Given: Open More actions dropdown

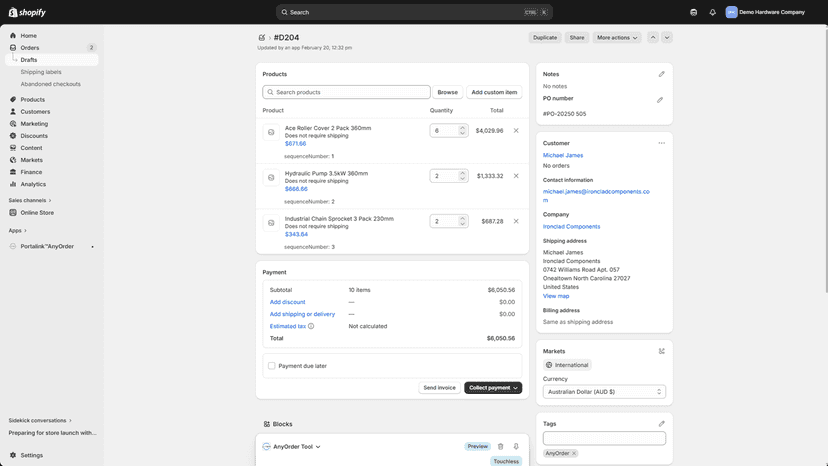Looking at the screenshot, I should coord(617,38).
